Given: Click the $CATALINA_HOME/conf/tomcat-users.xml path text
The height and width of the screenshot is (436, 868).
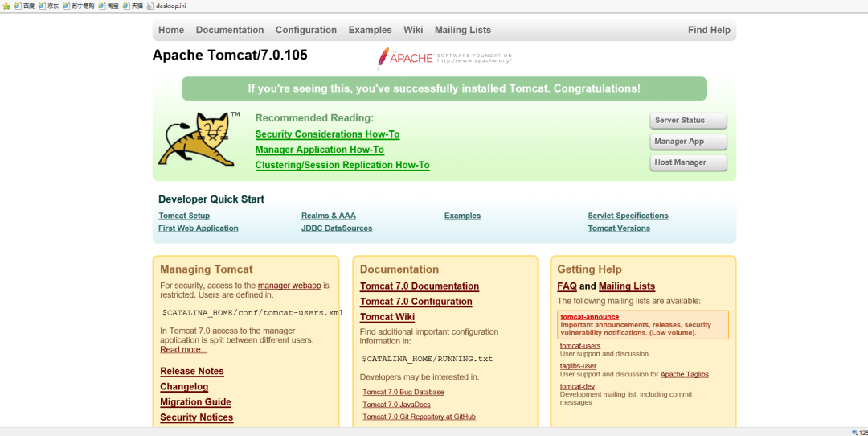Looking at the screenshot, I should (x=252, y=312).
